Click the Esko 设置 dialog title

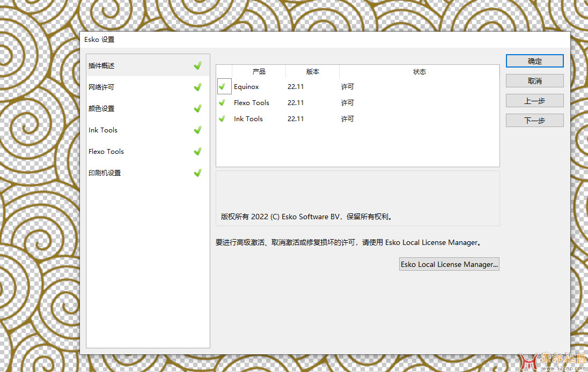tap(99, 39)
